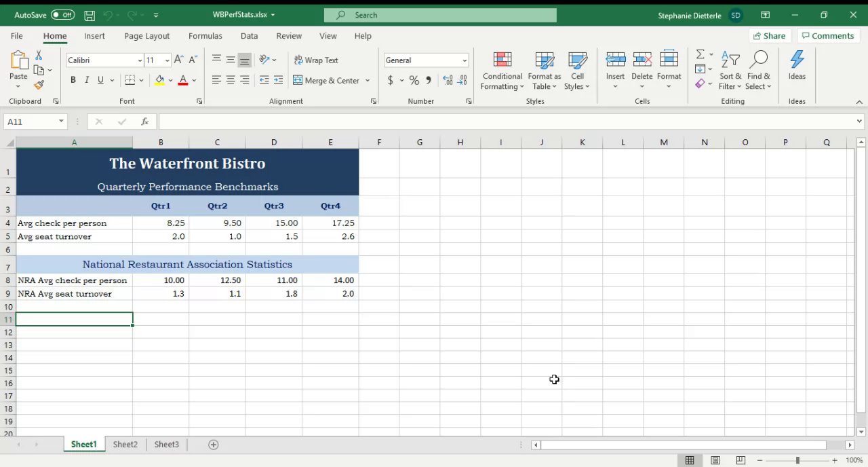Open Cell Styles gallery
The width and height of the screenshot is (868, 467).
click(577, 71)
